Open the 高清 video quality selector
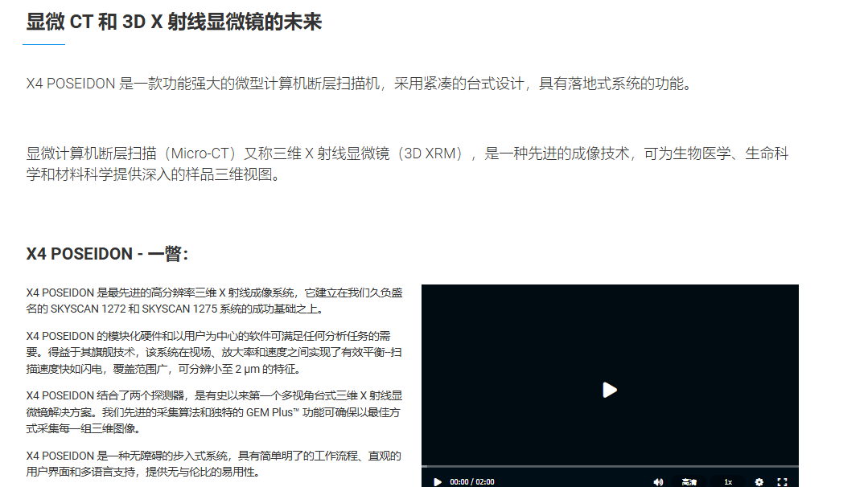This screenshot has width=868, height=487. coord(689,482)
